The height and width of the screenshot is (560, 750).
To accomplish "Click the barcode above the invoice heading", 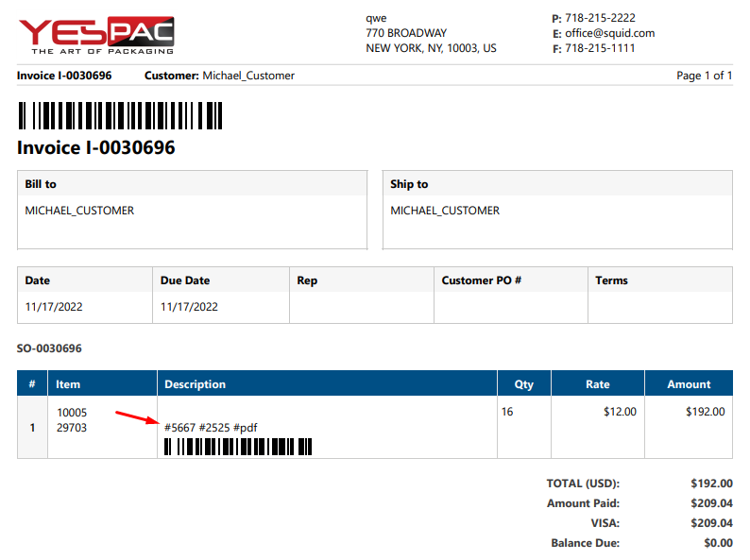I will tap(120, 115).
